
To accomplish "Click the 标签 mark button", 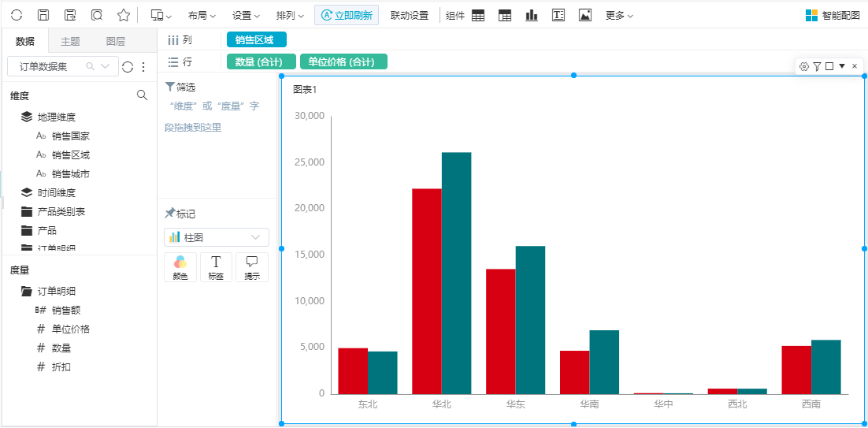I will [216, 267].
